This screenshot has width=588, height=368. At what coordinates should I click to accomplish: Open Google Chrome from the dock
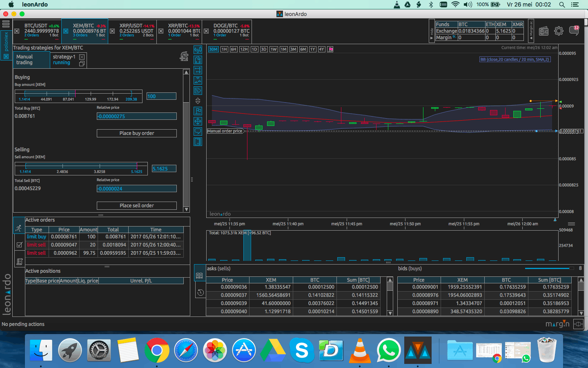click(x=156, y=350)
